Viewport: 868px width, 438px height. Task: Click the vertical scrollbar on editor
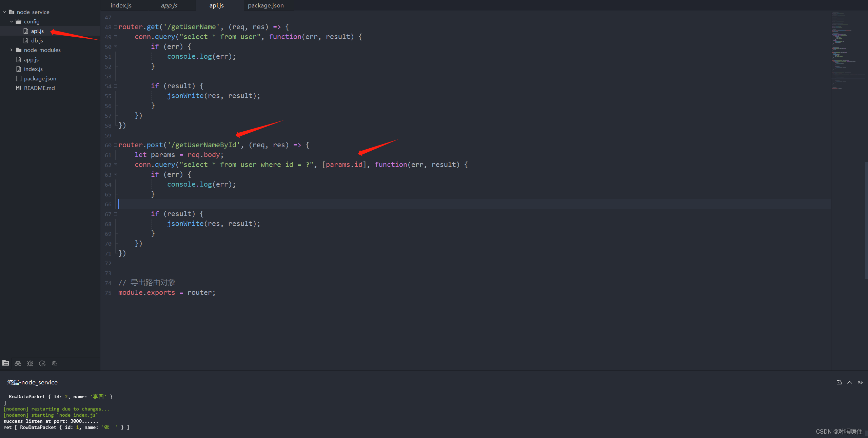[866, 221]
